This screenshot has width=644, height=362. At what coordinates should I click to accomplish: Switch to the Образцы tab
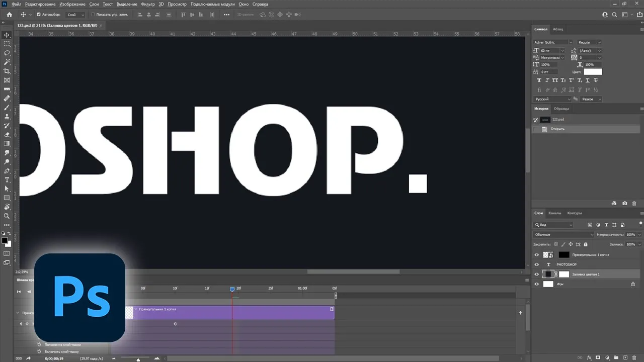pos(561,109)
